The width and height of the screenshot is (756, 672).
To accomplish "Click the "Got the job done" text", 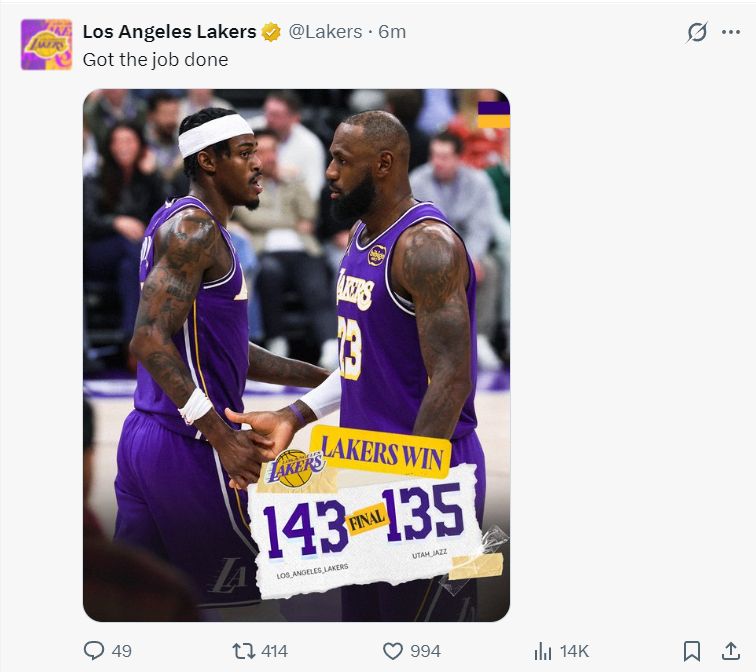I will click(155, 59).
